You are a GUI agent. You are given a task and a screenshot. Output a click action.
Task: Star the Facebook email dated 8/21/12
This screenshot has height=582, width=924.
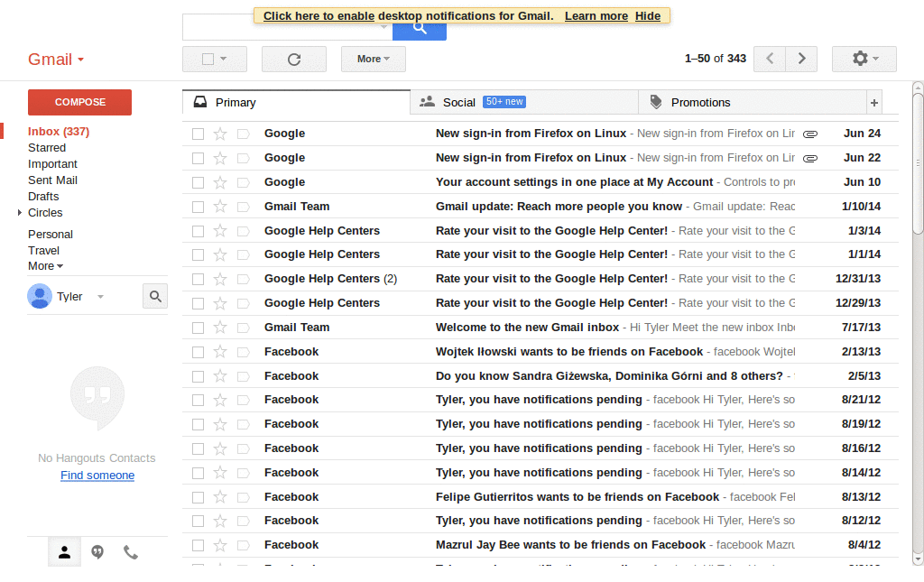click(220, 400)
